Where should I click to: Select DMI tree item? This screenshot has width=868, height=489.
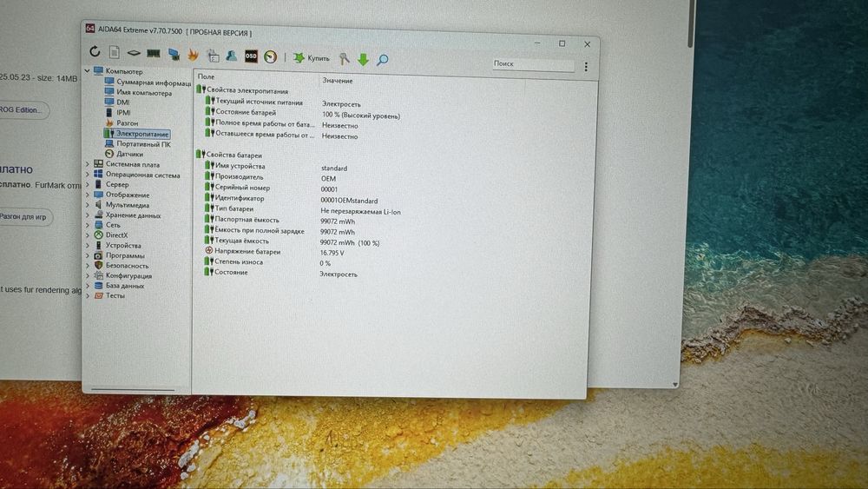[x=117, y=102]
